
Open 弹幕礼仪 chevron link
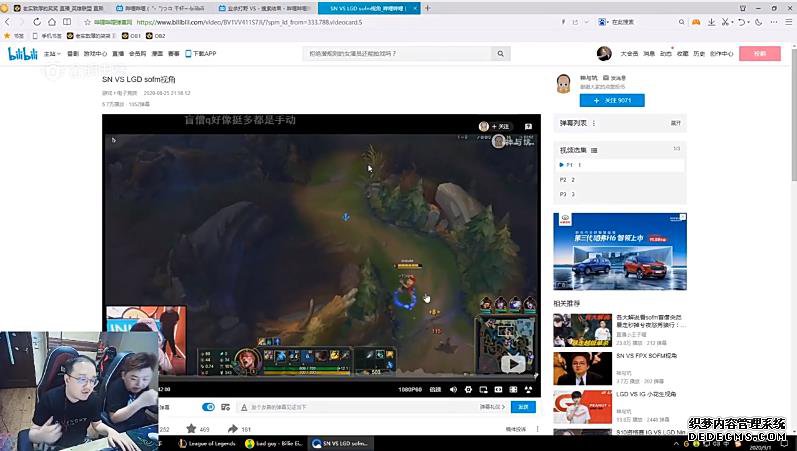493,407
